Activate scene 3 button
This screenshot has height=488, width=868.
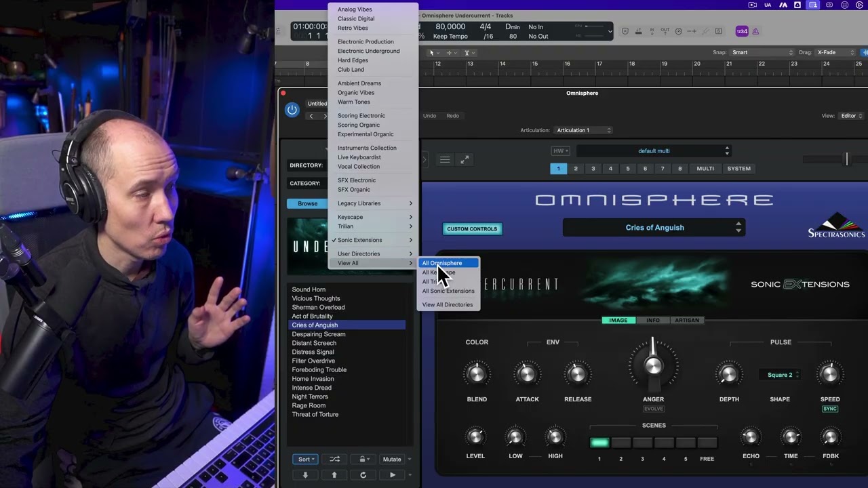(x=643, y=443)
